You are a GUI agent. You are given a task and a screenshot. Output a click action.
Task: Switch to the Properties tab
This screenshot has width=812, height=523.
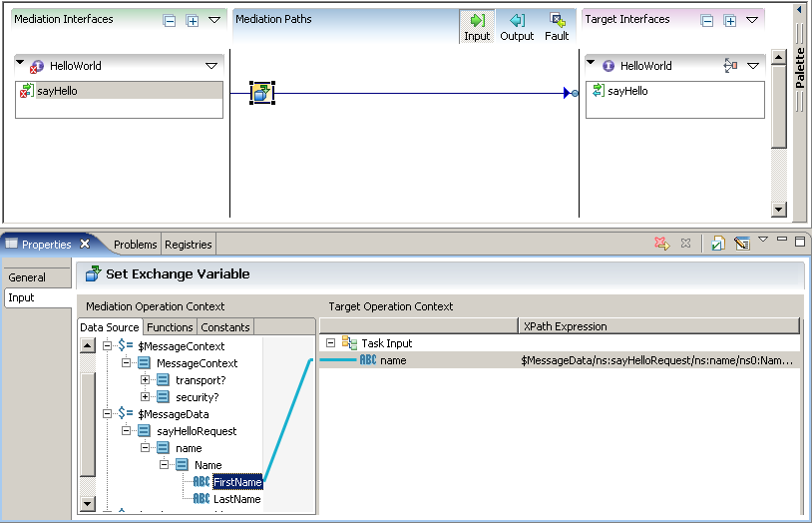pyautogui.click(x=46, y=245)
